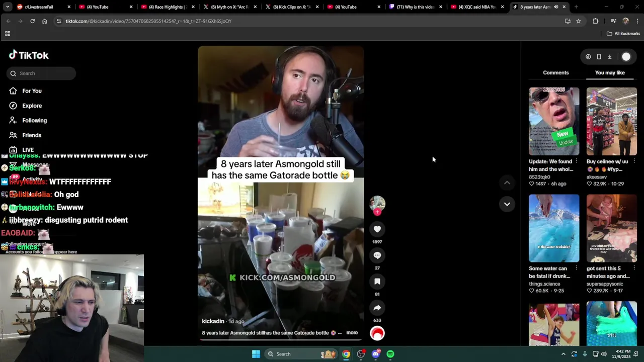Bookmark this page with the star
Viewport: 644px width, 362px height.
(x=579, y=21)
